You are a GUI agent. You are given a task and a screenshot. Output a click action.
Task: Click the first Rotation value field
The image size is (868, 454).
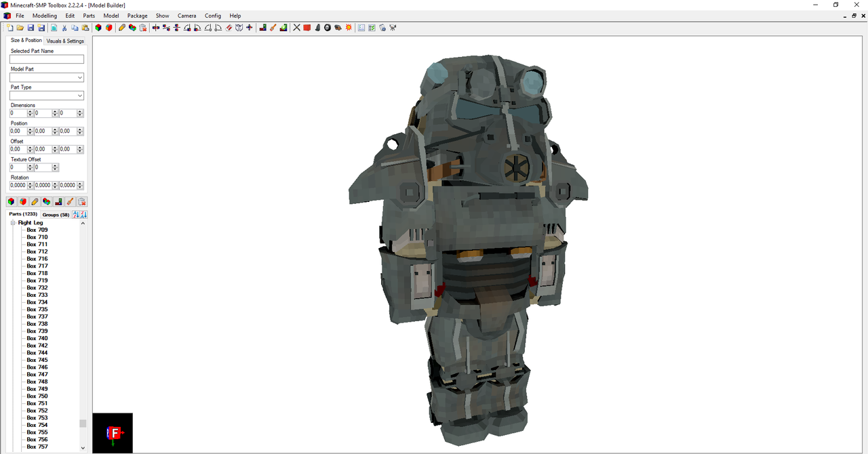[x=18, y=186]
